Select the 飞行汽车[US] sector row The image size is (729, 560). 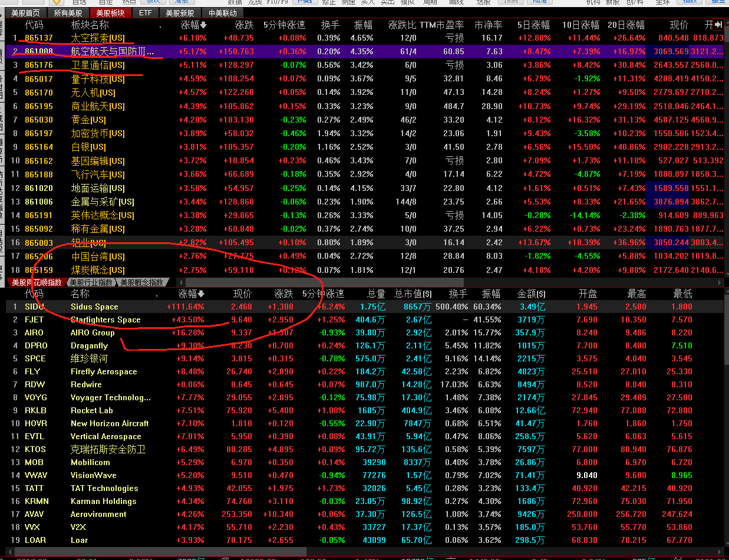364,174
